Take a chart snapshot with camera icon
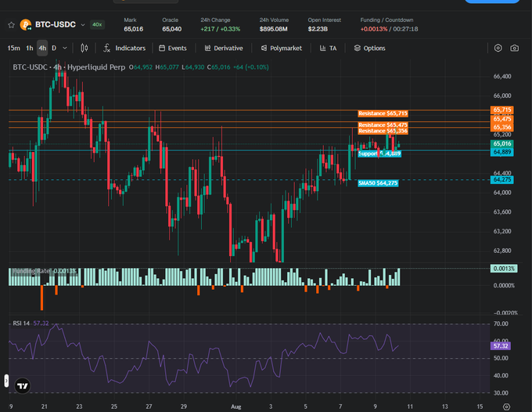Image resolution: width=532 pixels, height=412 pixels. pos(514,49)
